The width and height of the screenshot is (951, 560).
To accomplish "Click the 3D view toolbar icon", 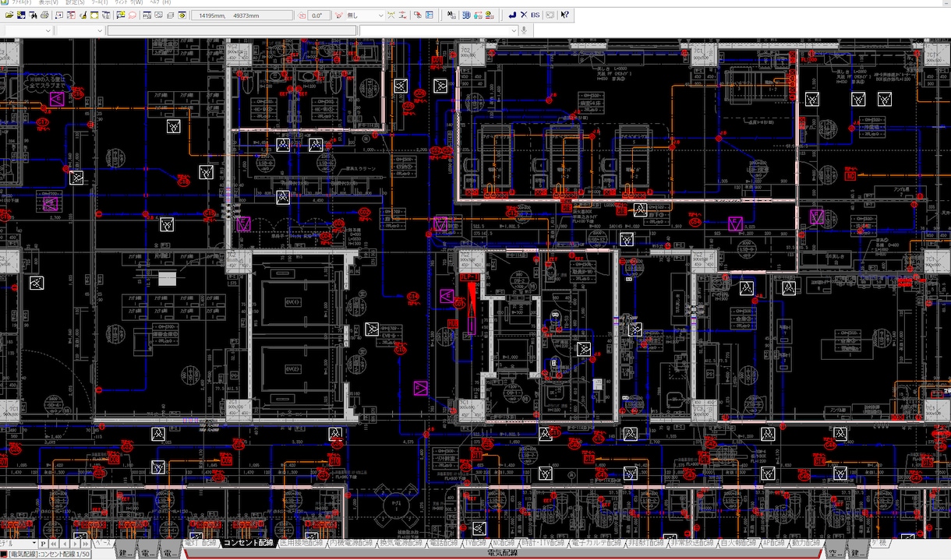I will pos(465,15).
